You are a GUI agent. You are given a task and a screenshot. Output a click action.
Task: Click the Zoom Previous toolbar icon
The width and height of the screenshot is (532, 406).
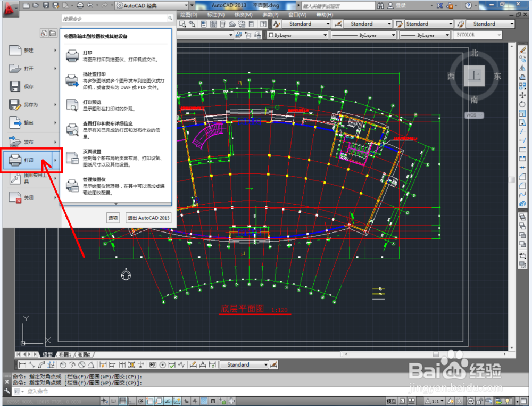[192, 24]
